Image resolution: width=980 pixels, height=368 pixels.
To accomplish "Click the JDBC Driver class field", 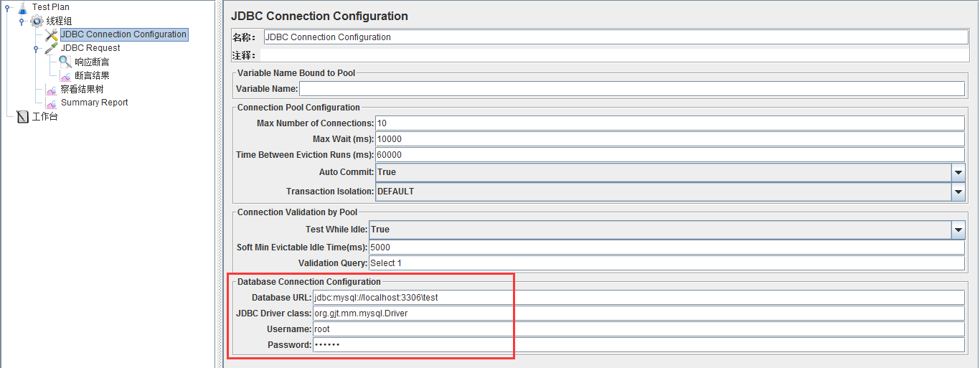I will (x=639, y=313).
